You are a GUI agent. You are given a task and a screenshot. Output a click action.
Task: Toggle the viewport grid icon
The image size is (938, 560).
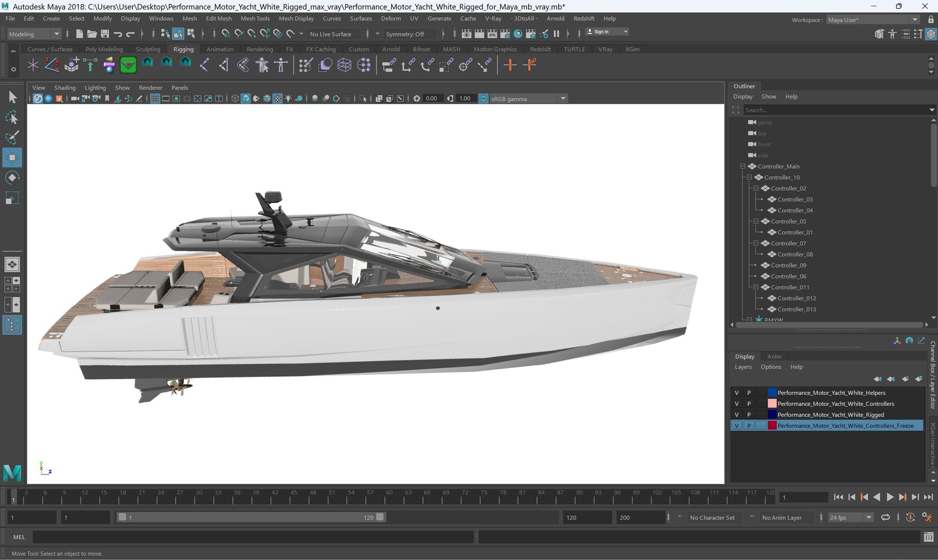155,99
